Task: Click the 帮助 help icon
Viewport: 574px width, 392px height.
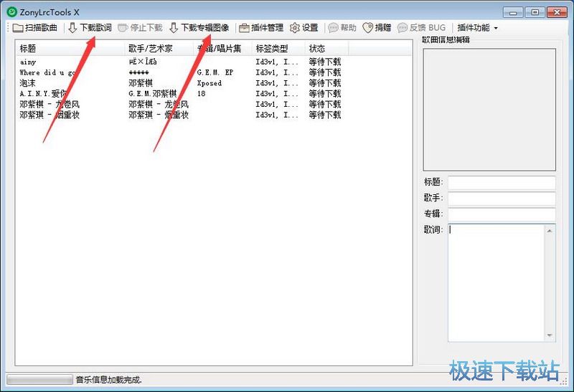Action: click(x=334, y=28)
